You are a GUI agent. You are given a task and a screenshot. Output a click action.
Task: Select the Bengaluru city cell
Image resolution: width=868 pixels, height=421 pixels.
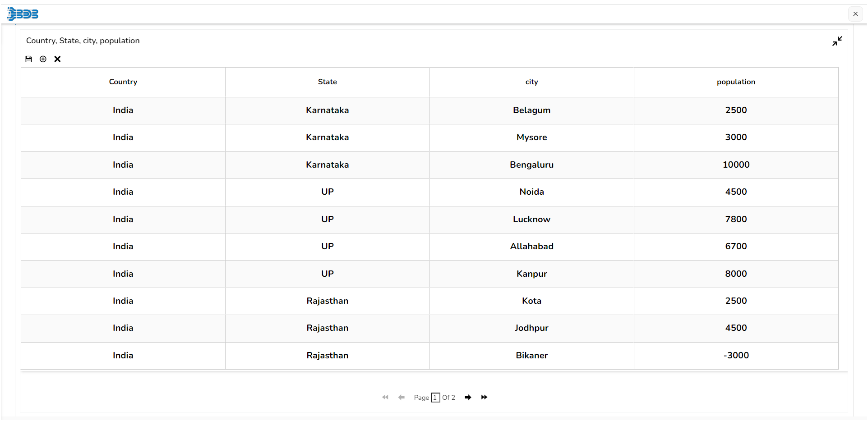532,165
